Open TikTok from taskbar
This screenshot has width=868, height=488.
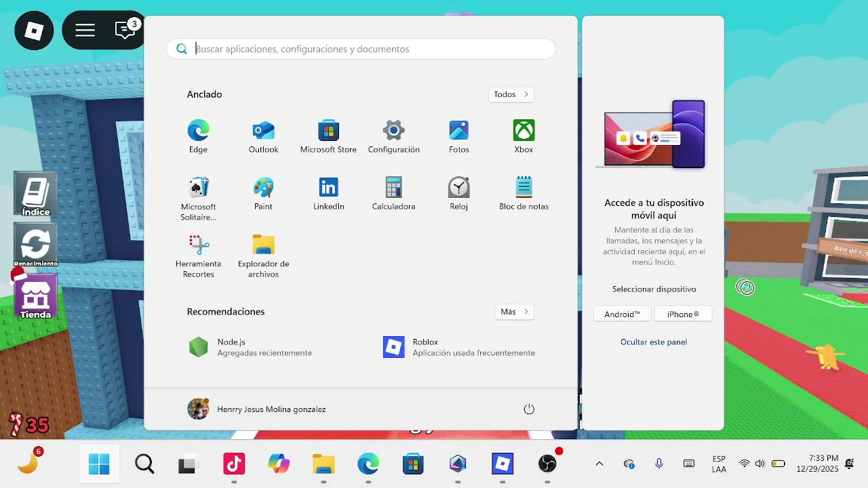234,464
